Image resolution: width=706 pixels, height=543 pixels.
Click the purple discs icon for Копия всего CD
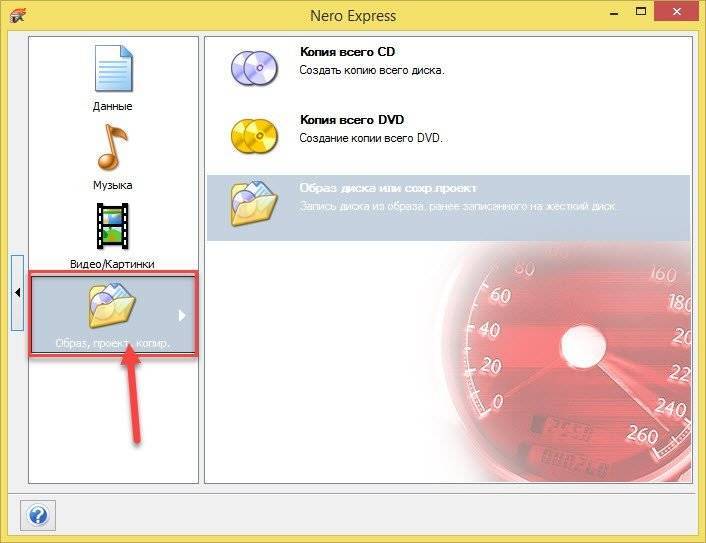click(x=254, y=68)
